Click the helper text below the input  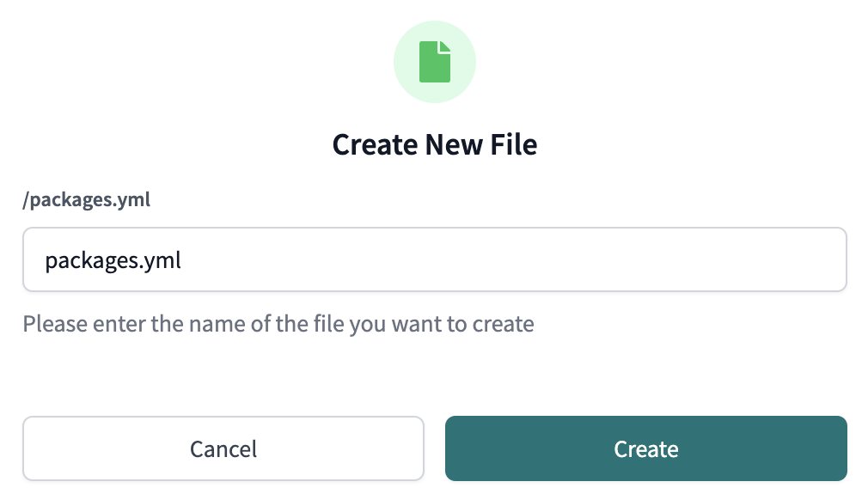click(x=279, y=324)
